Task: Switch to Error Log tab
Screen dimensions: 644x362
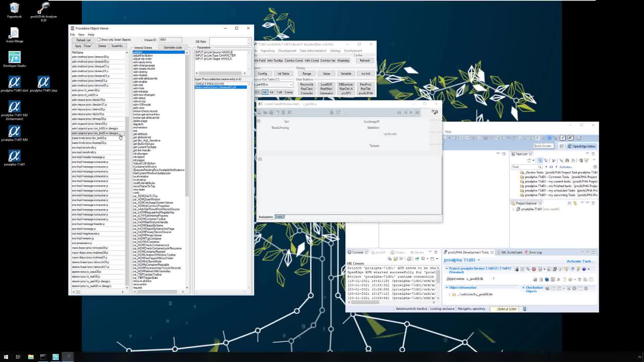Action: [x=533, y=252]
